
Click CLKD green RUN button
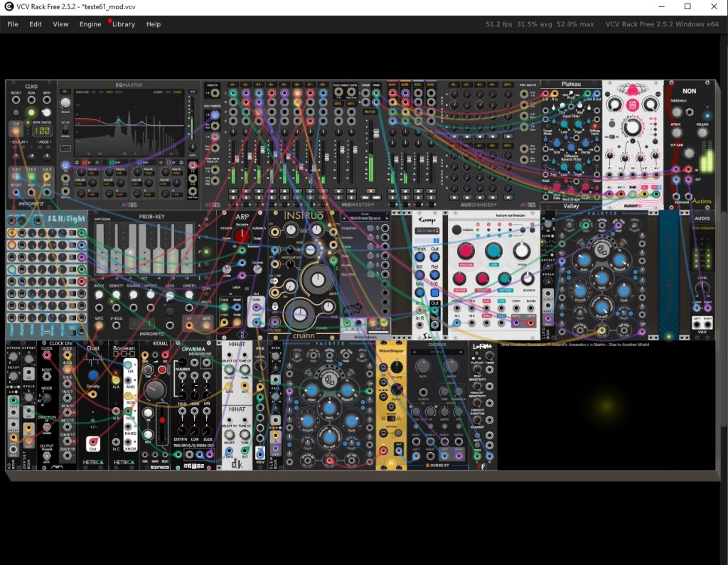pyautogui.click(x=31, y=112)
